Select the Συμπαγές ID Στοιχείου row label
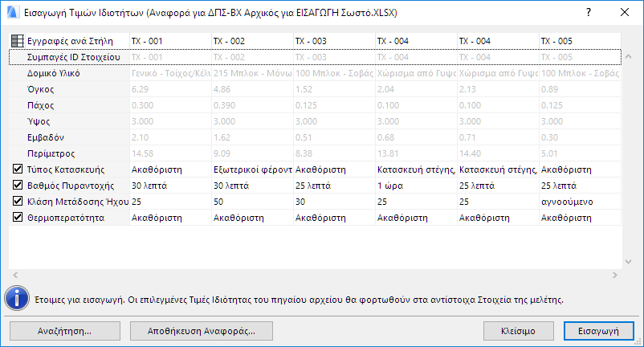This screenshot has height=347, width=644. point(74,57)
